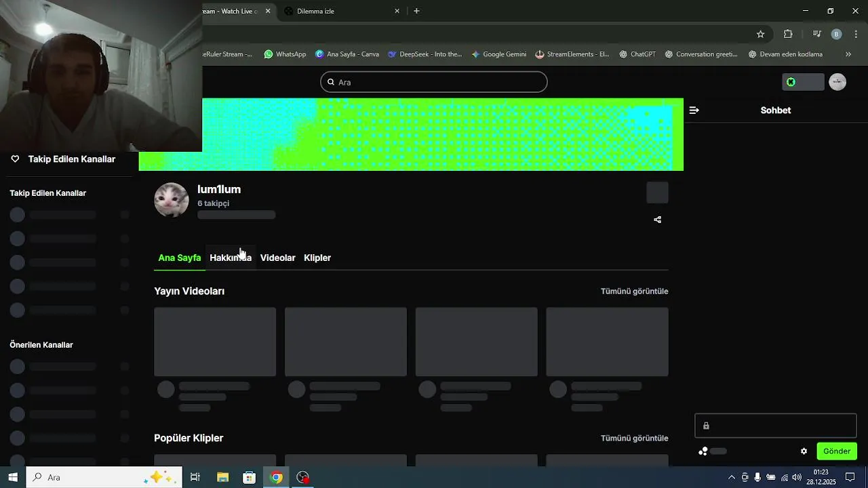The height and width of the screenshot is (488, 868).
Task: Click the lum1lum channel name
Action: [x=219, y=189]
